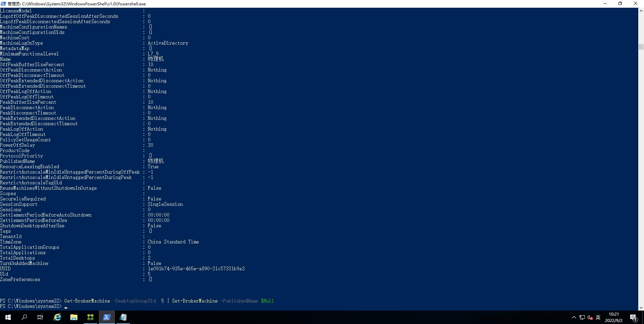Click the MachineConfigurationNames property label

pyautogui.click(x=34, y=27)
